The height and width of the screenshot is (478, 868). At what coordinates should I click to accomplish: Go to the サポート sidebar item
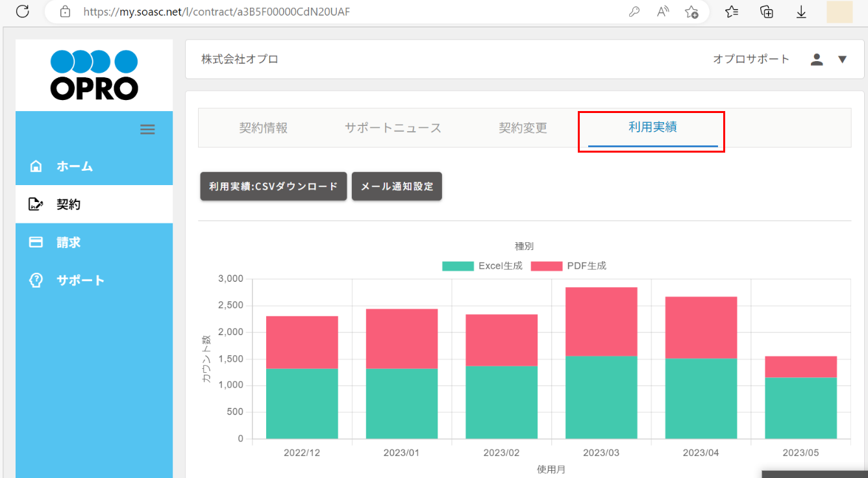80,281
